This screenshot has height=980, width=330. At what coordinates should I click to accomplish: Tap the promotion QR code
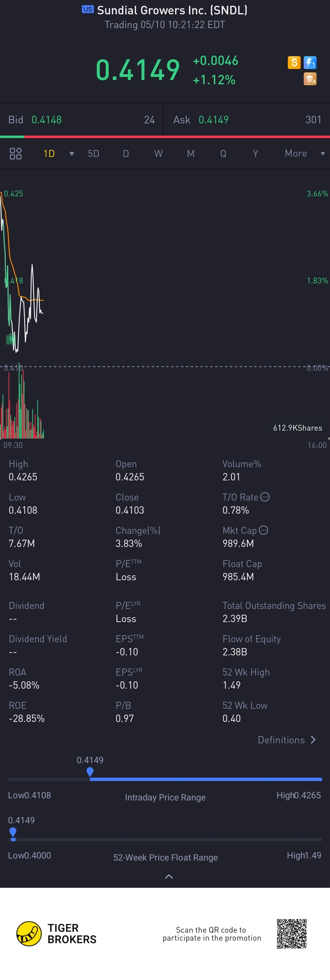pyautogui.click(x=291, y=934)
